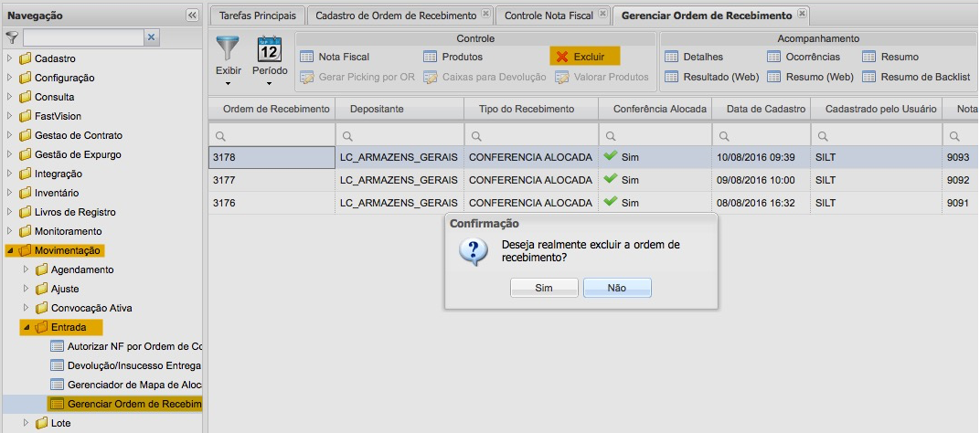The image size is (980, 433).
Task: Open Período dropdown arrow
Action: (270, 84)
